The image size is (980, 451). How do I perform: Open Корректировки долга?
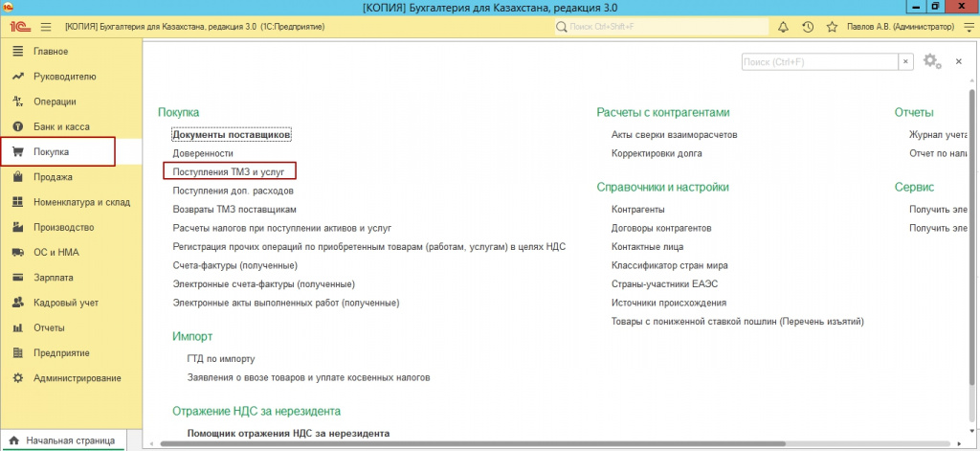click(x=657, y=153)
